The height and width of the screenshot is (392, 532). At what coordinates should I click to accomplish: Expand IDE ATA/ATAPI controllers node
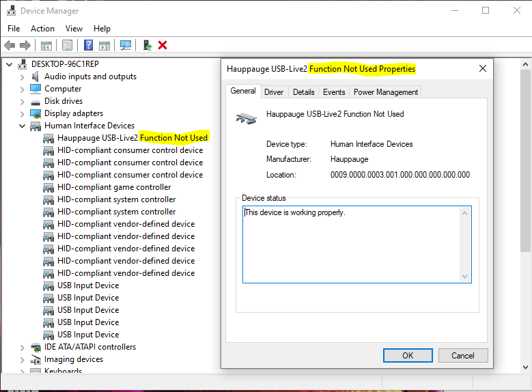[x=23, y=348]
